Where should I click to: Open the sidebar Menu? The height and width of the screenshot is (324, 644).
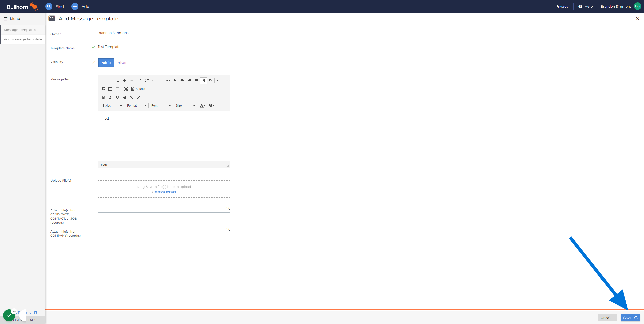click(12, 19)
